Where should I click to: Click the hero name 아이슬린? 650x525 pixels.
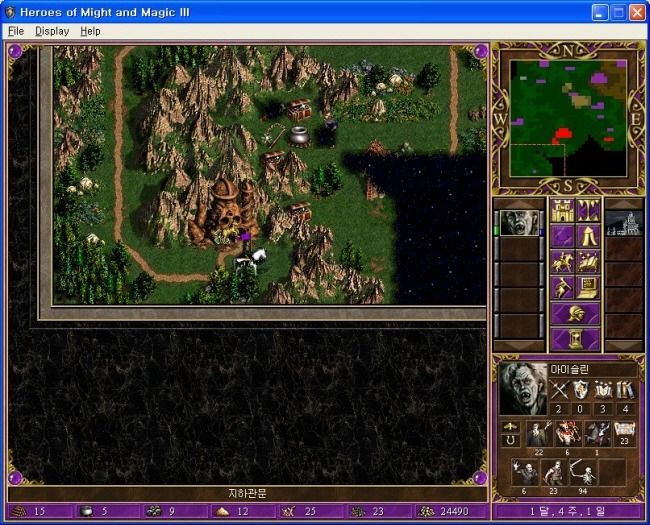569,369
